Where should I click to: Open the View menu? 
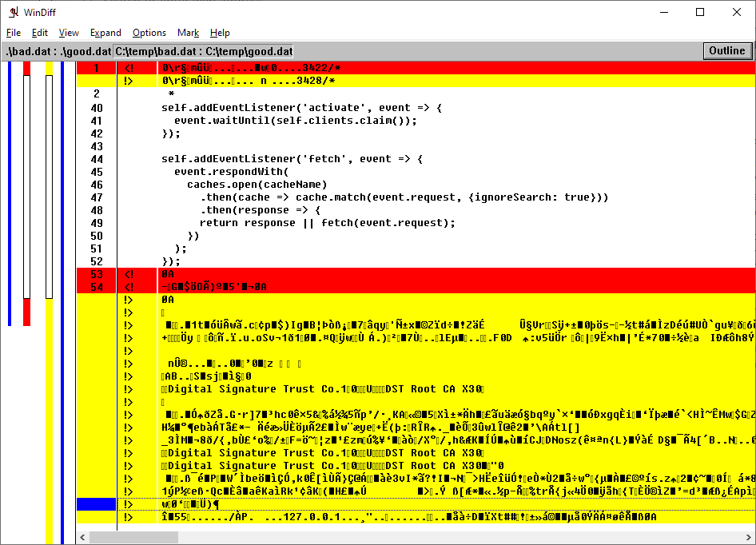tap(69, 33)
